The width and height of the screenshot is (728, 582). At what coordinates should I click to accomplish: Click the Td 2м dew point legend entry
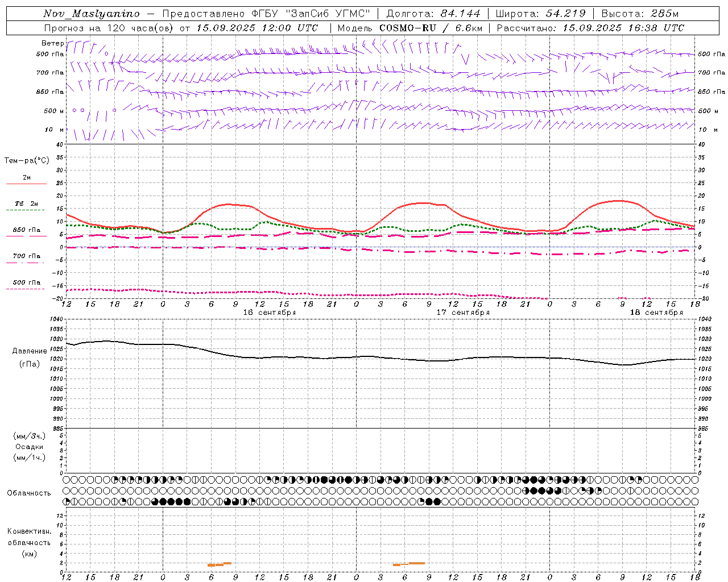click(x=26, y=203)
